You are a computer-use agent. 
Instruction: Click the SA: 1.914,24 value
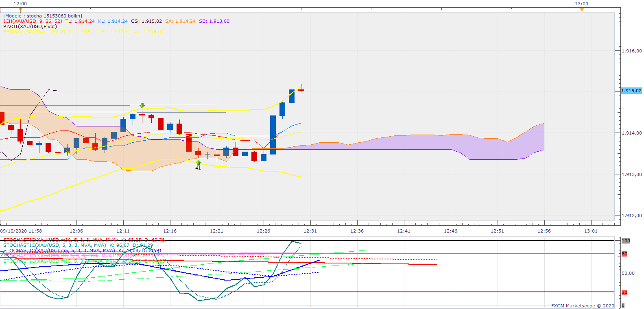pos(180,21)
